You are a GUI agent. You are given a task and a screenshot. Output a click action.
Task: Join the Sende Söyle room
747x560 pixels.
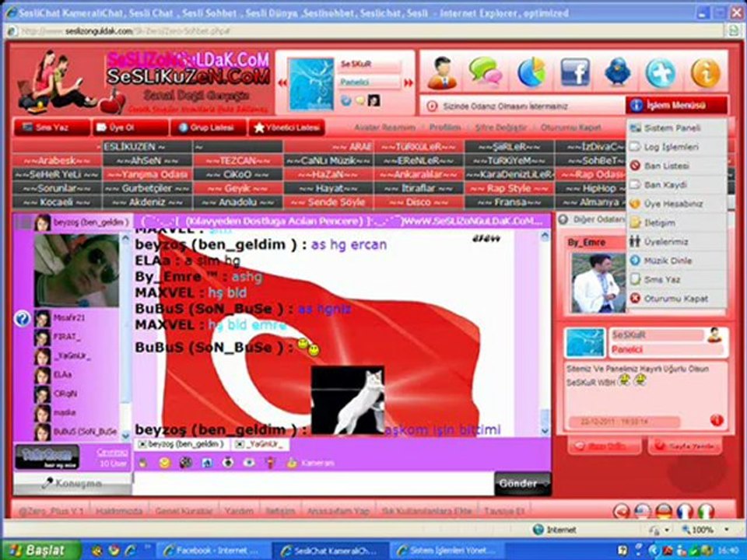point(328,202)
